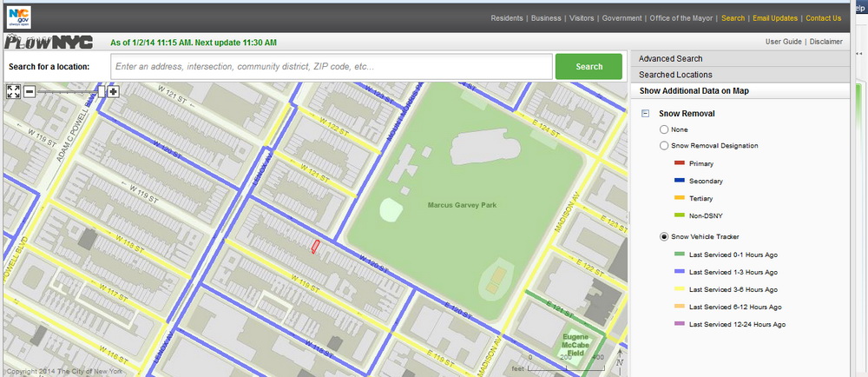
Task: Open the User Guide link
Action: coord(783,42)
